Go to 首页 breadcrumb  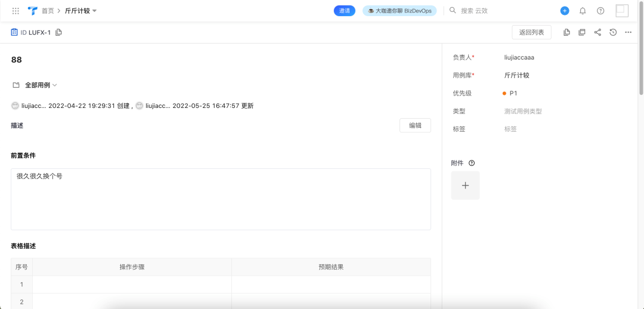pyautogui.click(x=48, y=11)
